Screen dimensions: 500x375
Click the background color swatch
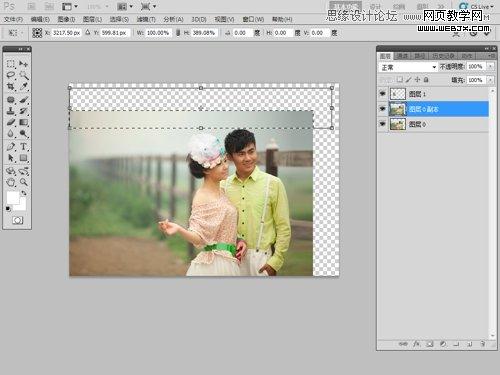coord(22,206)
